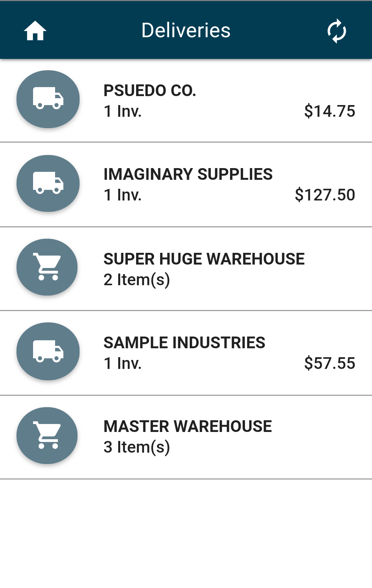Image resolution: width=372 pixels, height=588 pixels.
Task: Tap the Home icon in header
Action: [x=35, y=31]
